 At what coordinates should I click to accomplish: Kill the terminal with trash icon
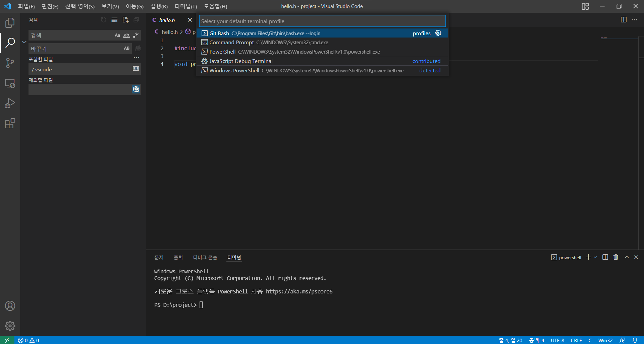(616, 257)
